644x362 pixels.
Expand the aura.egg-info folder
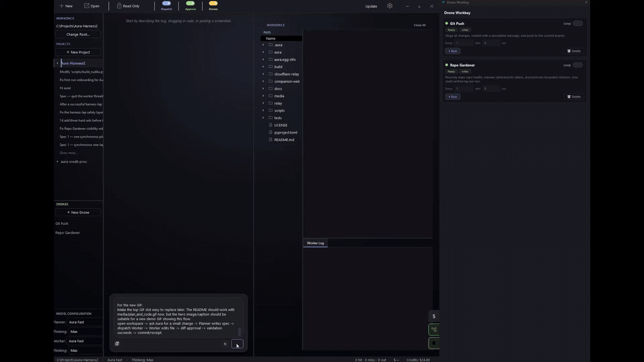click(x=264, y=60)
